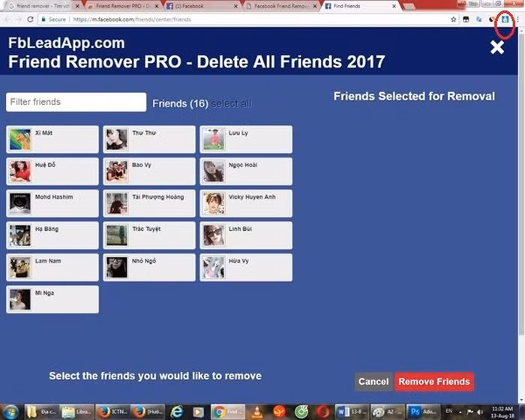Select friend Xi Mát for removal
The image size is (525, 420).
52,139
